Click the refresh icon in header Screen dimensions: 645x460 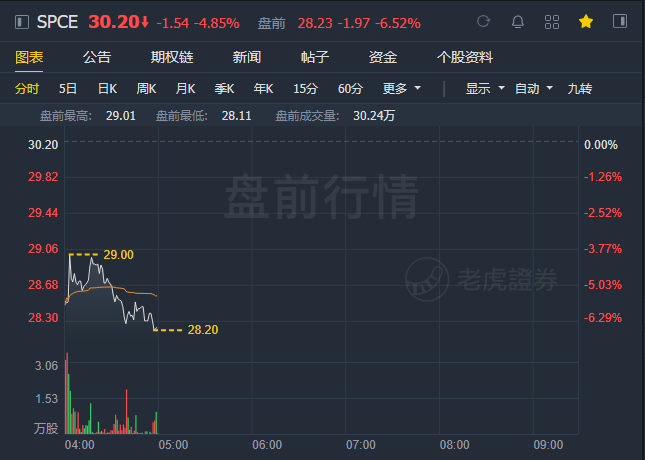pos(483,21)
